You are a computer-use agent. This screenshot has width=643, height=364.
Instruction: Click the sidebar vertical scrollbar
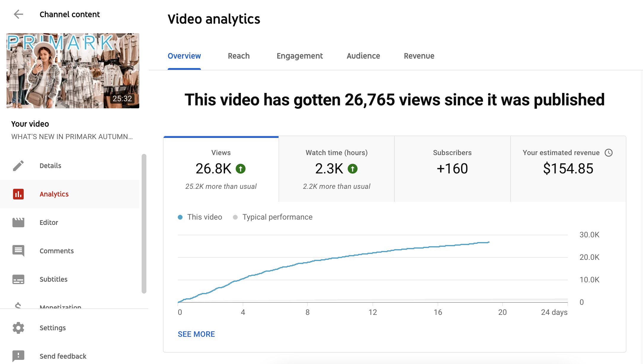point(144,224)
